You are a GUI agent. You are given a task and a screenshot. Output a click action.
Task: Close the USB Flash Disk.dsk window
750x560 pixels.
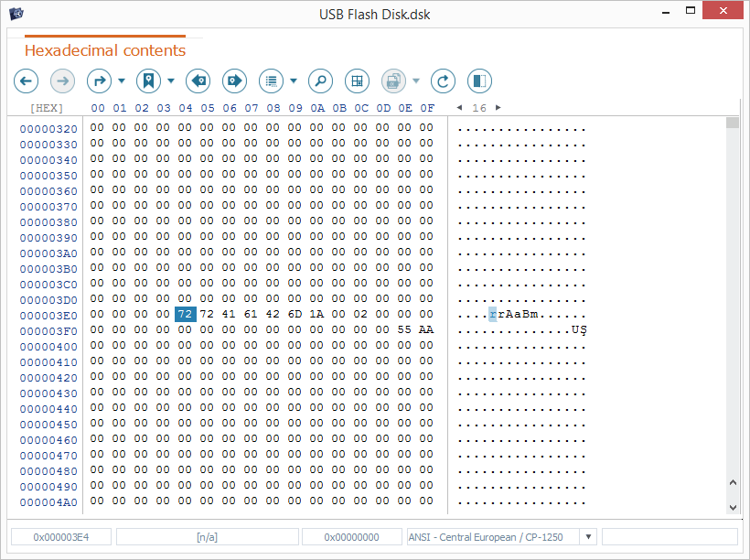(723, 10)
